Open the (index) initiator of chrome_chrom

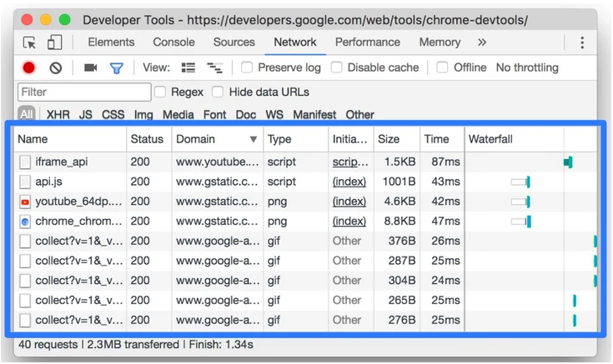(349, 222)
